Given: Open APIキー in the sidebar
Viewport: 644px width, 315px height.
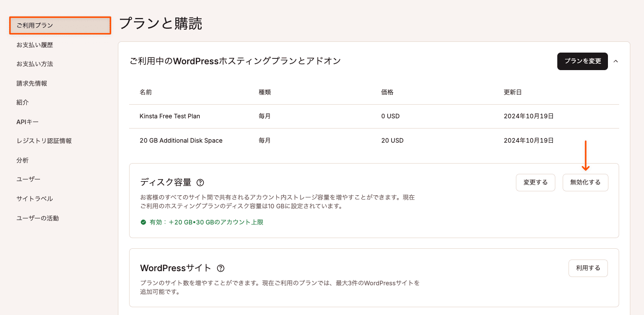Looking at the screenshot, I should pos(27,122).
